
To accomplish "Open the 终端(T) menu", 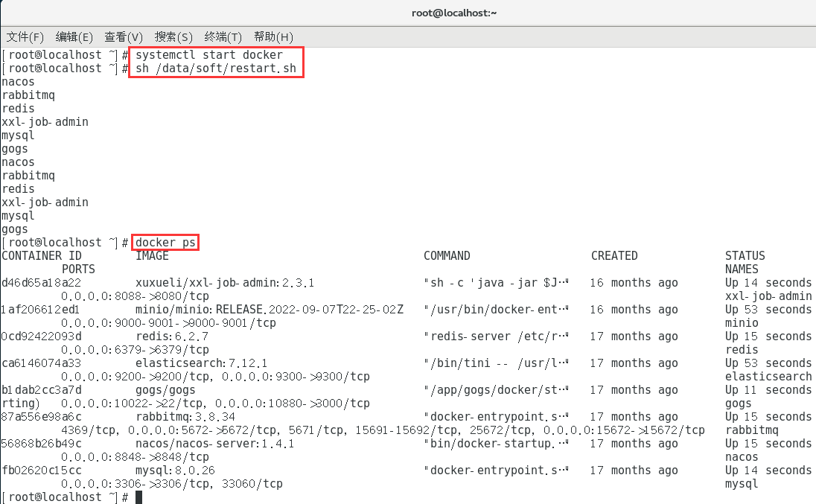I will click(x=223, y=37).
